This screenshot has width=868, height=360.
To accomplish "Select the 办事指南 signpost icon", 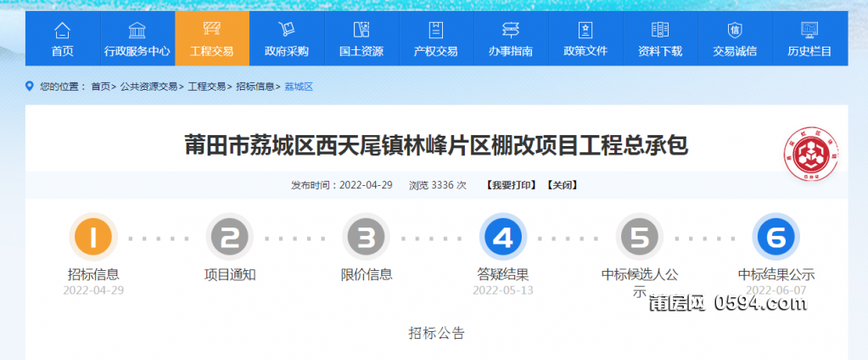I will click(511, 30).
